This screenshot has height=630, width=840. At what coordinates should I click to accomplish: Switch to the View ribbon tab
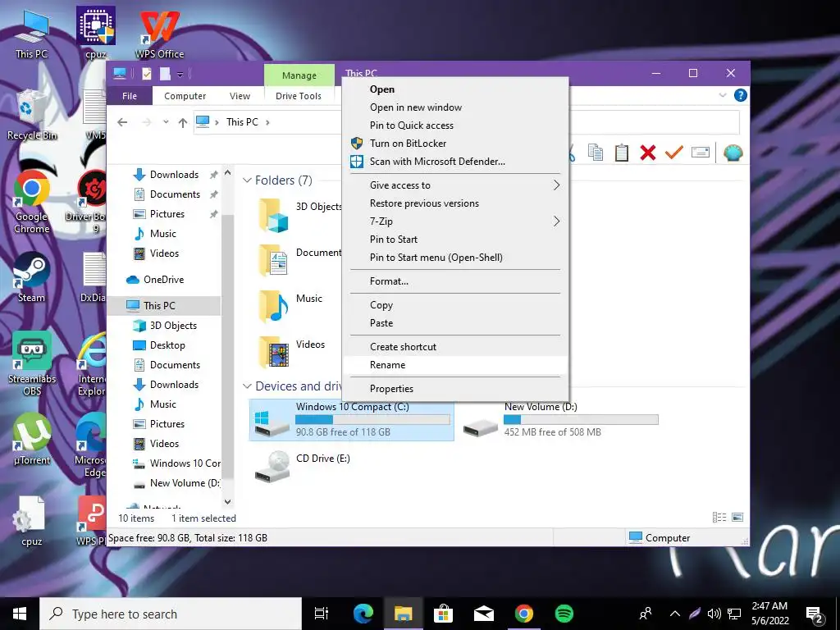tap(240, 96)
